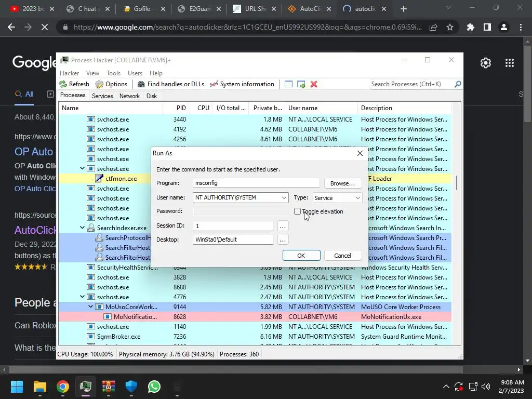Image resolution: width=532 pixels, height=399 pixels.
Task: Open Chrome profile avatar icon
Action: [x=504, y=27]
